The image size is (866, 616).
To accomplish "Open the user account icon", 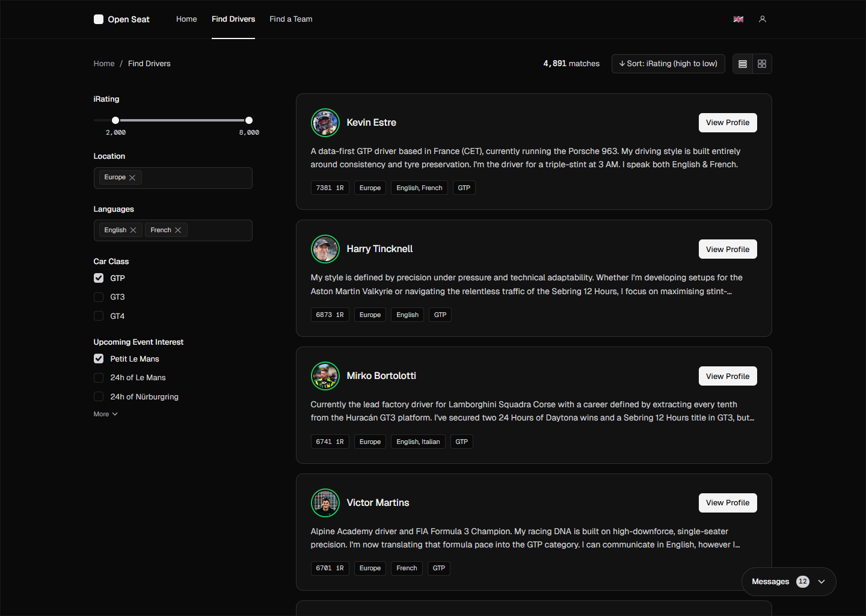I will coord(763,19).
